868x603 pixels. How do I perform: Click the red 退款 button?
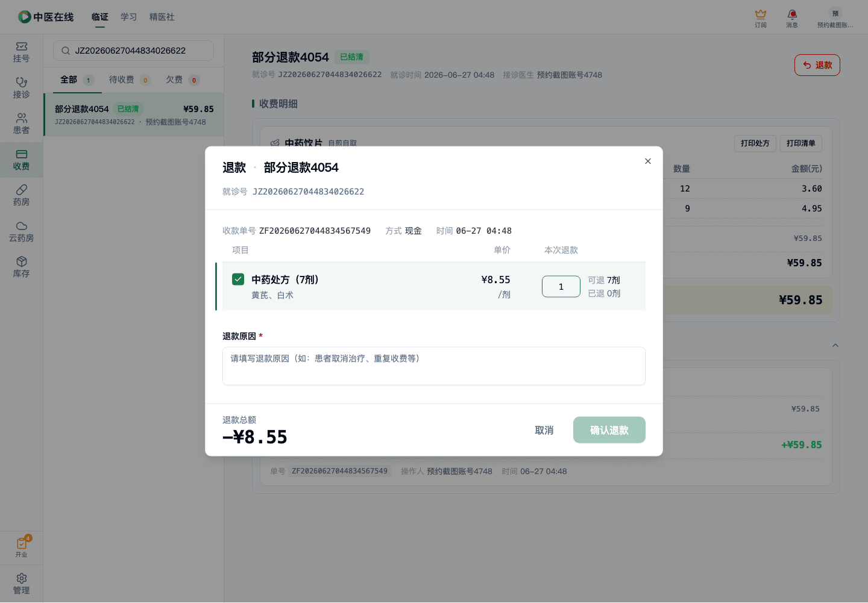click(817, 65)
